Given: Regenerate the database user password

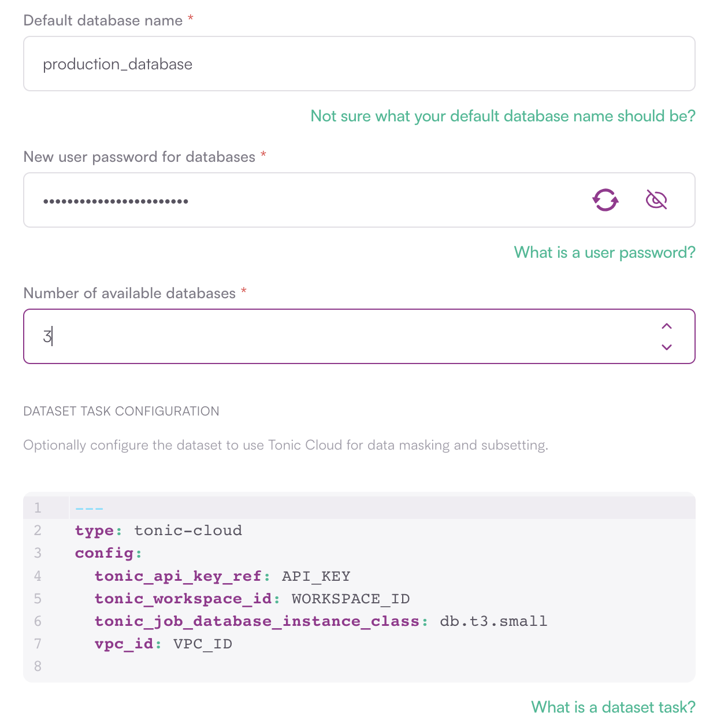Looking at the screenshot, I should (606, 200).
